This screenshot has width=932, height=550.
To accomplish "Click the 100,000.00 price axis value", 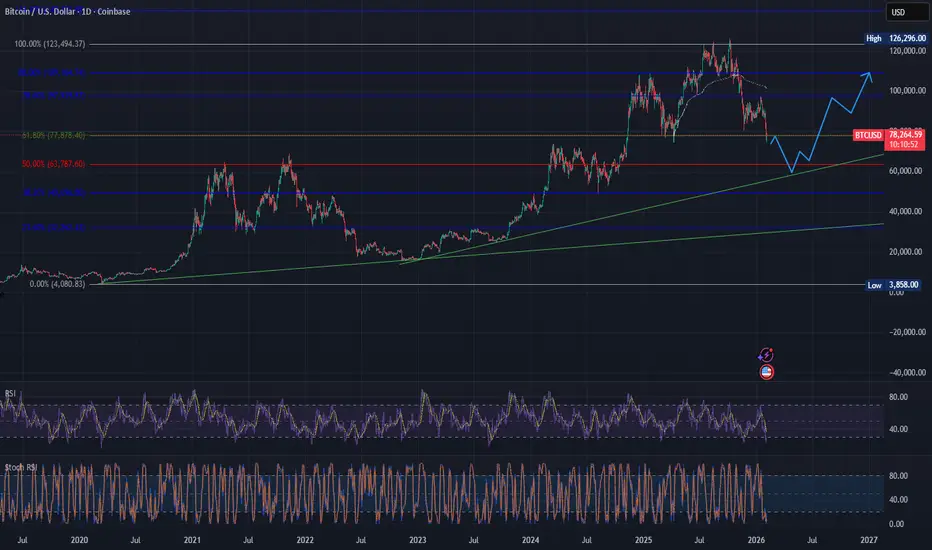I will 907,90.
